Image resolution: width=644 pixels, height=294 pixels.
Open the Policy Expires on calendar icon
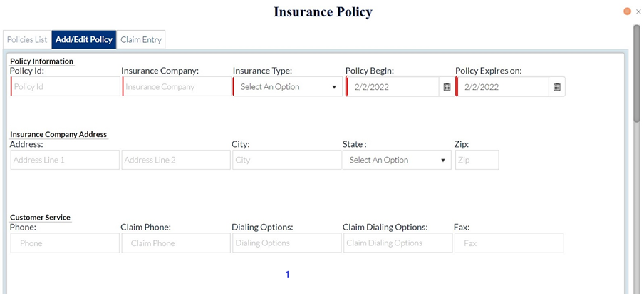[557, 87]
